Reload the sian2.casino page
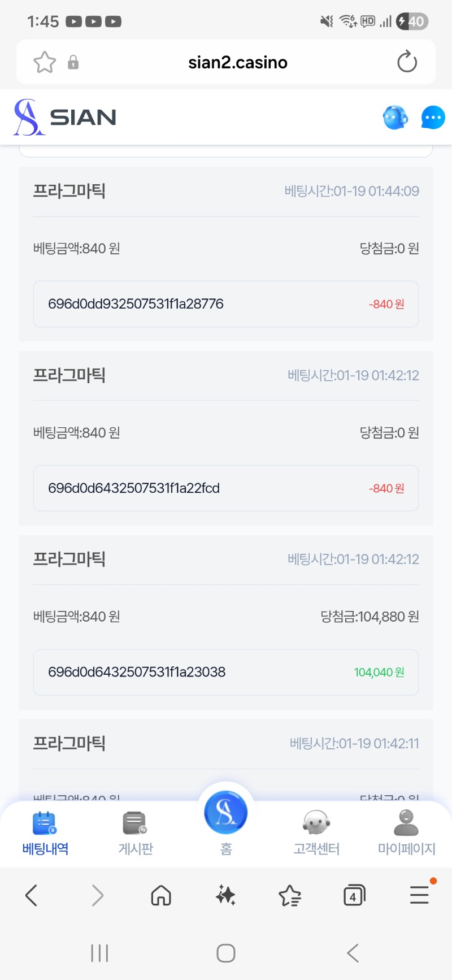This screenshot has height=980, width=452. [407, 62]
